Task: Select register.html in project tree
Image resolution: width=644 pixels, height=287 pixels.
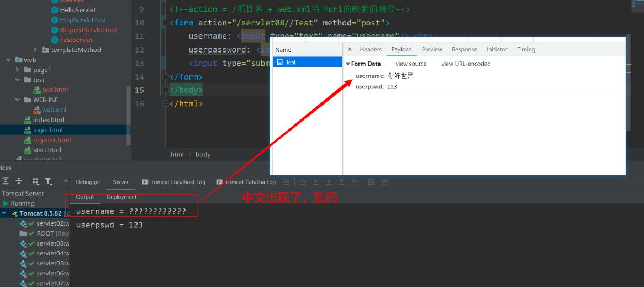Action: (x=52, y=140)
